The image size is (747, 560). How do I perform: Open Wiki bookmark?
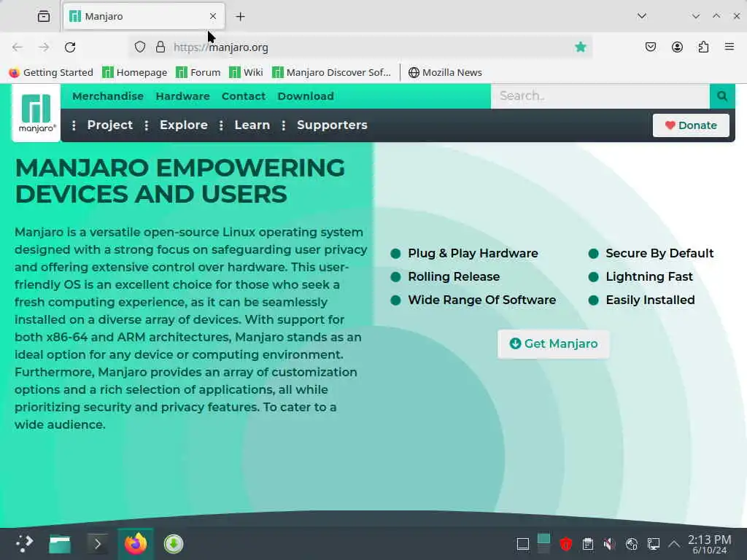coord(246,72)
